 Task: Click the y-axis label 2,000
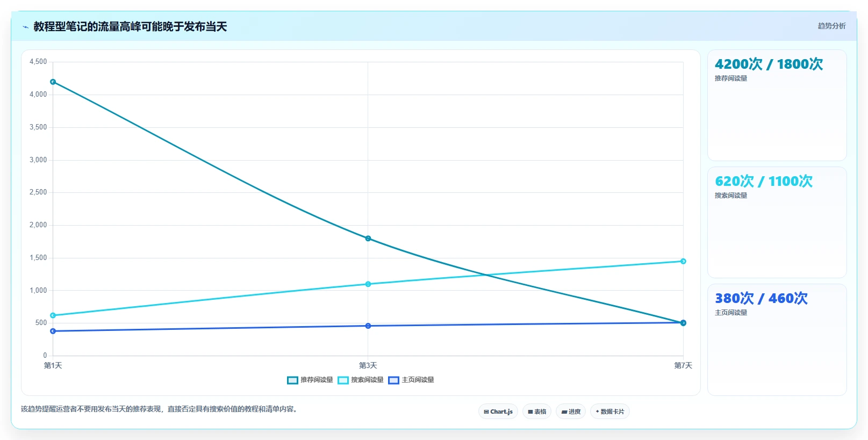(38, 225)
